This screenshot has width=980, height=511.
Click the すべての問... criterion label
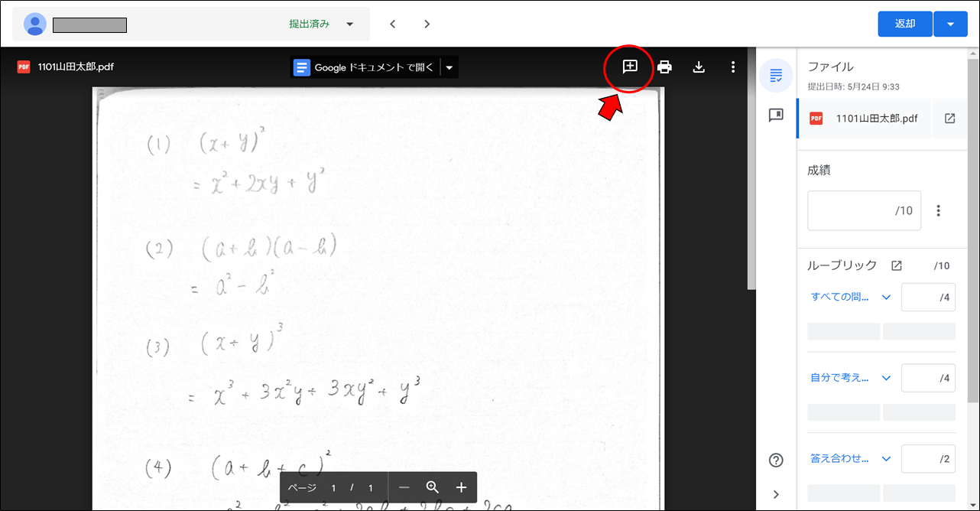tap(839, 297)
